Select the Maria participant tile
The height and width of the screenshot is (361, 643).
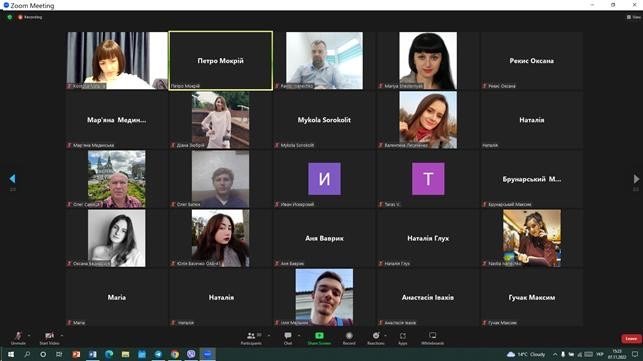point(117,297)
